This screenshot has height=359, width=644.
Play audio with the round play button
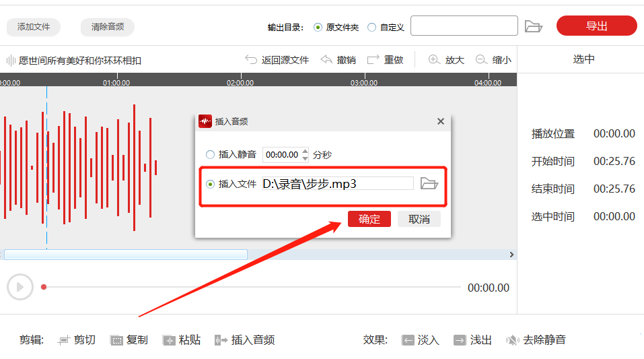click(20, 287)
